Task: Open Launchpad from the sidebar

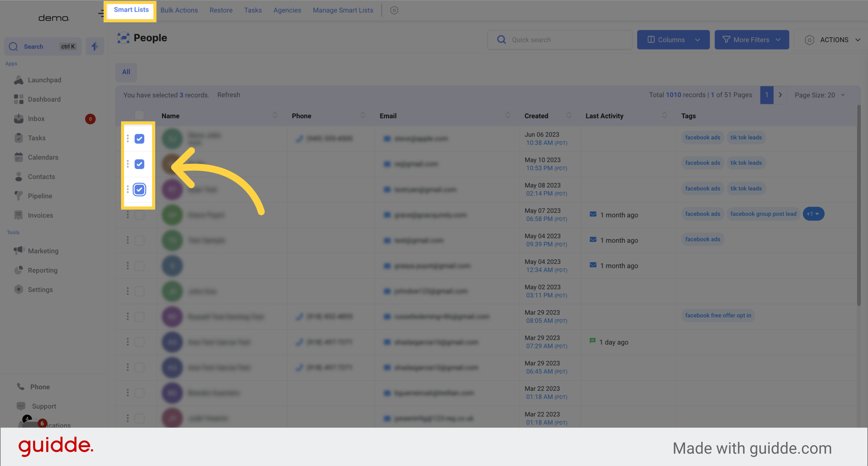Action: pyautogui.click(x=44, y=80)
